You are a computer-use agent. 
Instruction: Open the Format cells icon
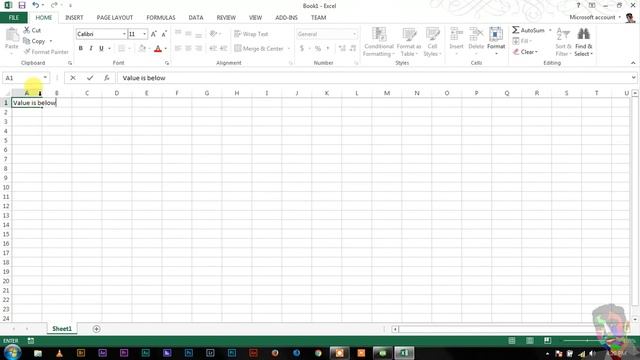[496, 34]
